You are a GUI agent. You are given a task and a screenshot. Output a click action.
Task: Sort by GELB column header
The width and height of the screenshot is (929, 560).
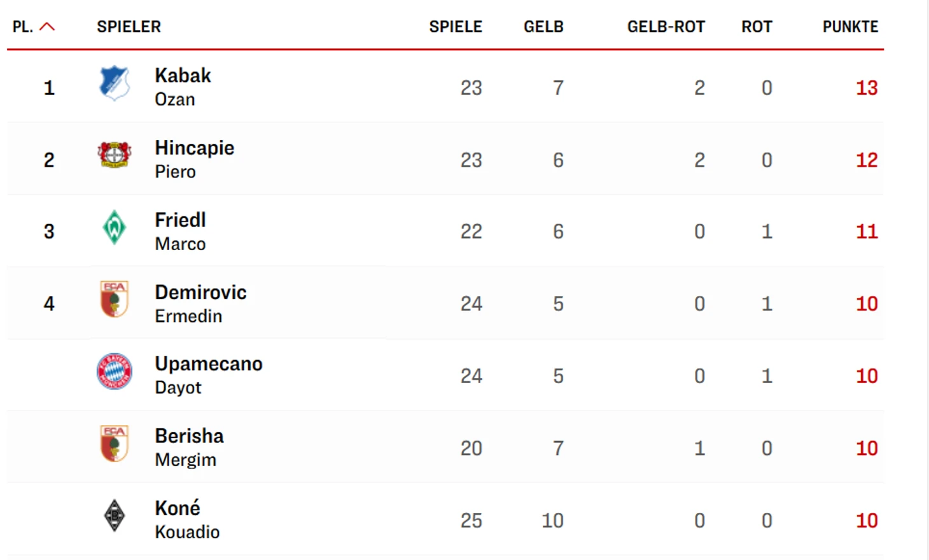pyautogui.click(x=543, y=27)
